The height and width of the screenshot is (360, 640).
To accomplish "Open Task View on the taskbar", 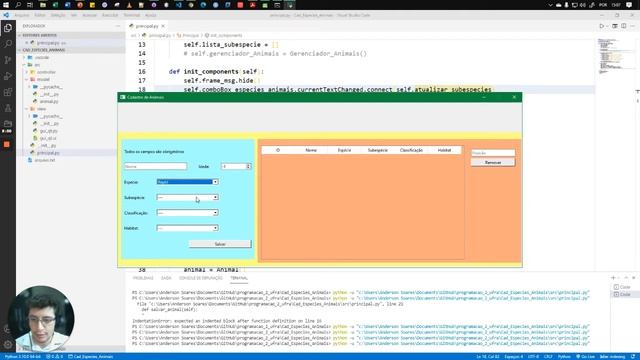I will (30, 5).
